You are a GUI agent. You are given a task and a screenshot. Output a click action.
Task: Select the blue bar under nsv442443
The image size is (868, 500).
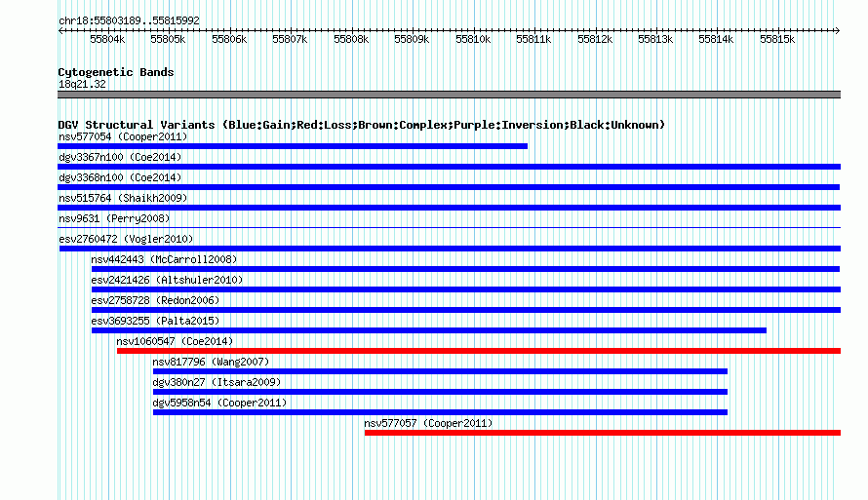[465, 269]
